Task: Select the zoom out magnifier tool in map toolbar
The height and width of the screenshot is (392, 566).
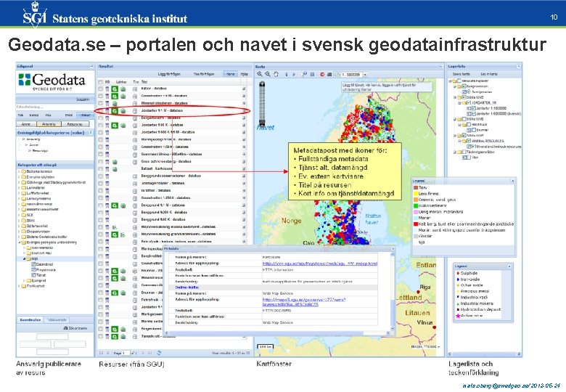Action: point(268,74)
